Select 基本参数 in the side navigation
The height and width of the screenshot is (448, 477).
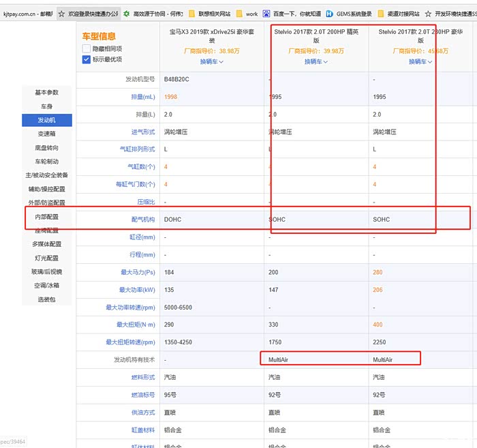click(x=46, y=92)
